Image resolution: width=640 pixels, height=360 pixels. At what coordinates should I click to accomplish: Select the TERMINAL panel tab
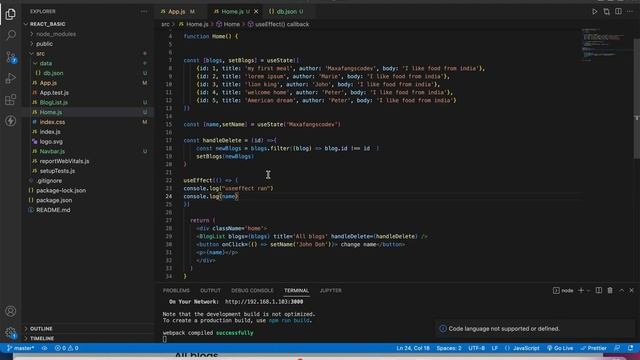296,290
